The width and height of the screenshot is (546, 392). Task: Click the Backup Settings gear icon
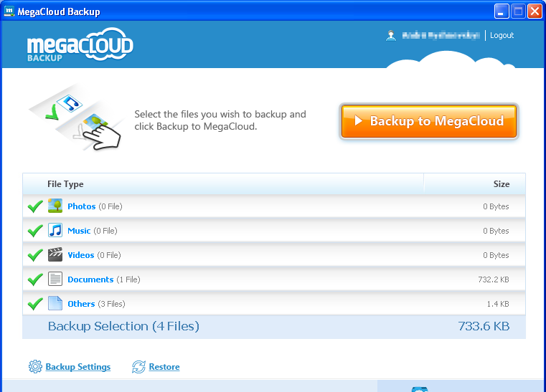35,367
